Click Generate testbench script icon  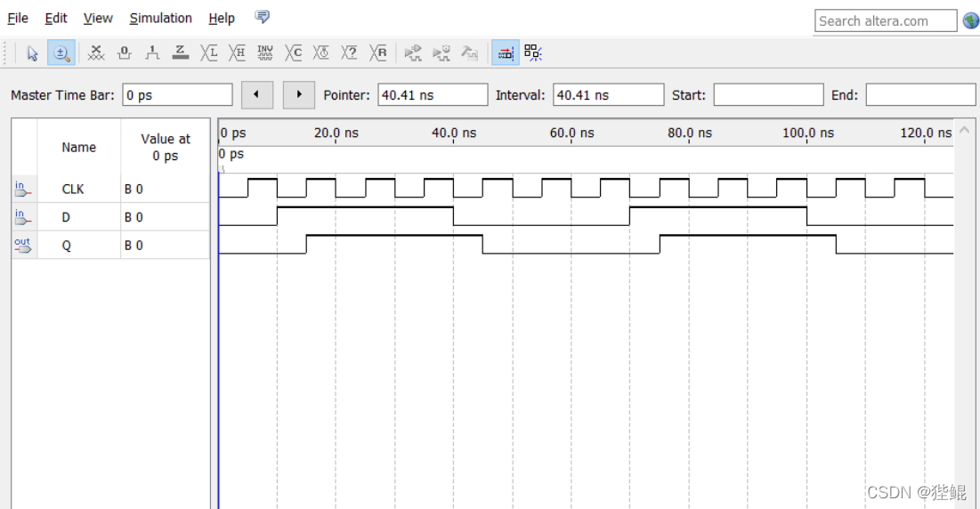pos(469,53)
